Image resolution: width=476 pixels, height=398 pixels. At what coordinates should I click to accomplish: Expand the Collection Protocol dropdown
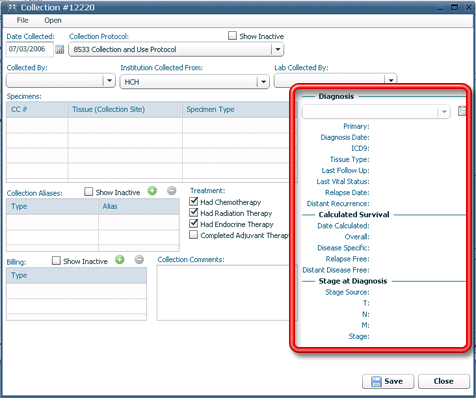(x=277, y=50)
